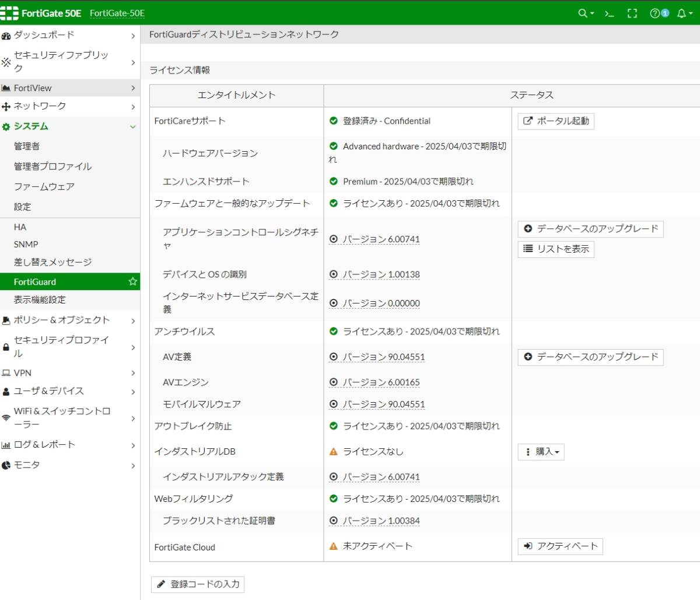Viewport: 700px width, 600px height.
Task: Click the Monitor pie chart icon
Action: (6, 465)
